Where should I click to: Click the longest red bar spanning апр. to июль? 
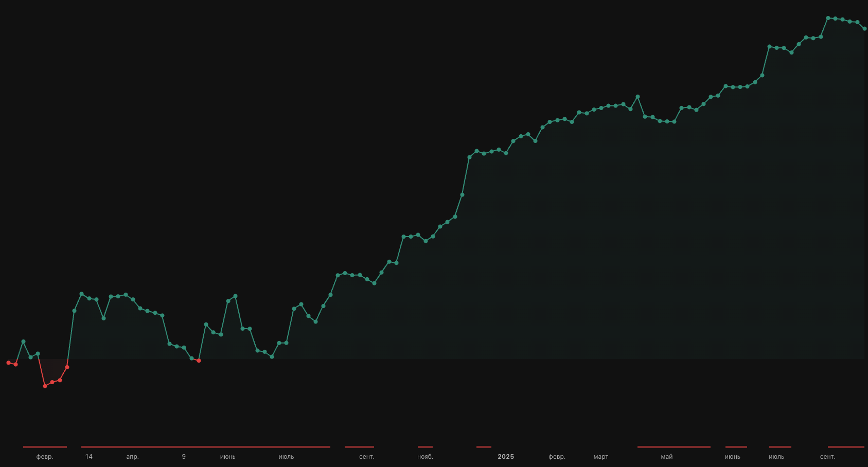coord(206,447)
